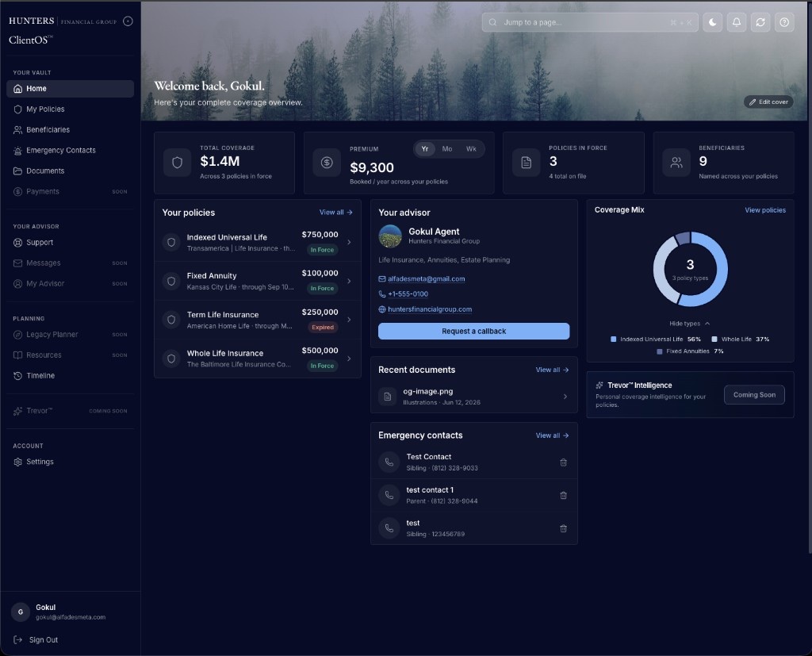812x656 pixels.
Task: Click the people icon in Beneficiaries card
Action: 676,163
